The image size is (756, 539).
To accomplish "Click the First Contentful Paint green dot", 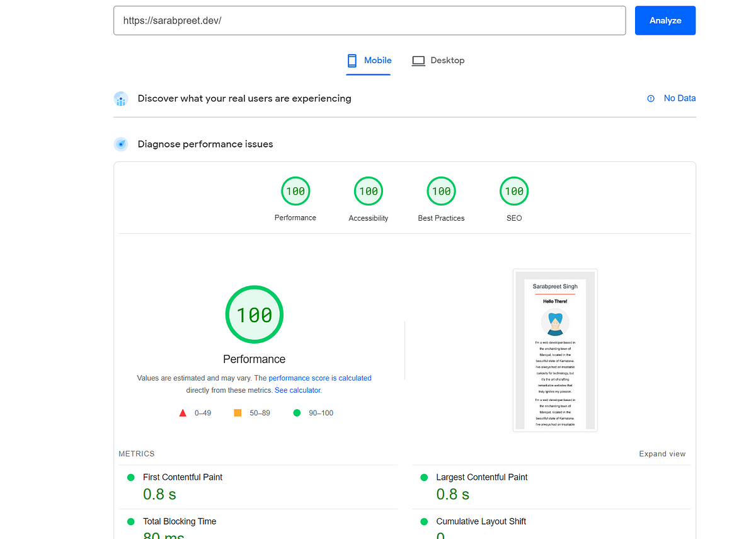I will [x=131, y=477].
